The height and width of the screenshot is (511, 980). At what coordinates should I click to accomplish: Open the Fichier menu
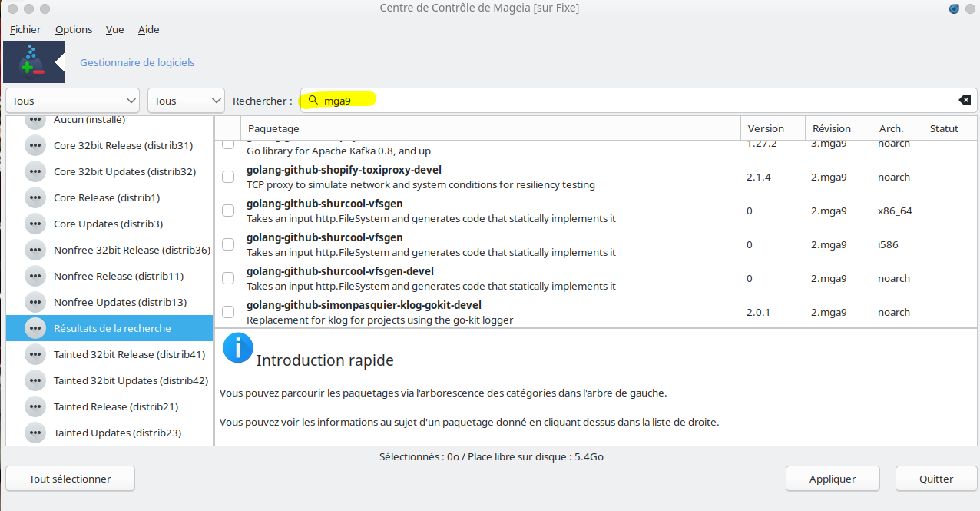(x=25, y=29)
